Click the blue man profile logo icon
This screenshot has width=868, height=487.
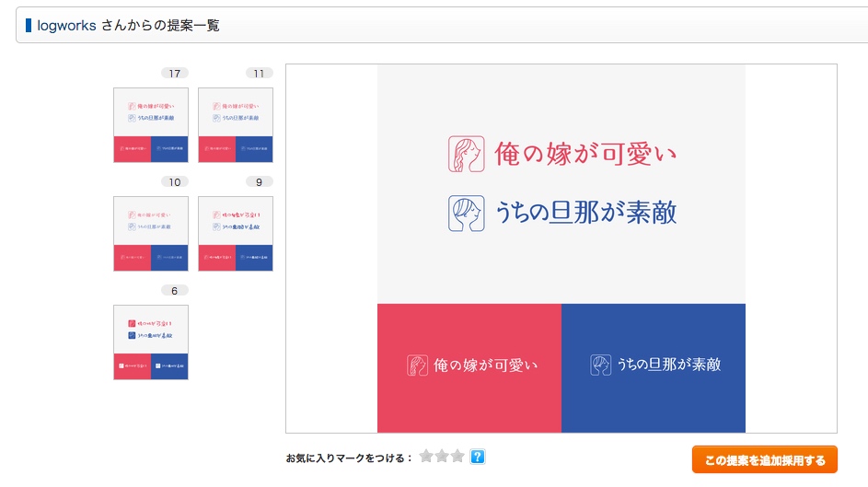(466, 213)
